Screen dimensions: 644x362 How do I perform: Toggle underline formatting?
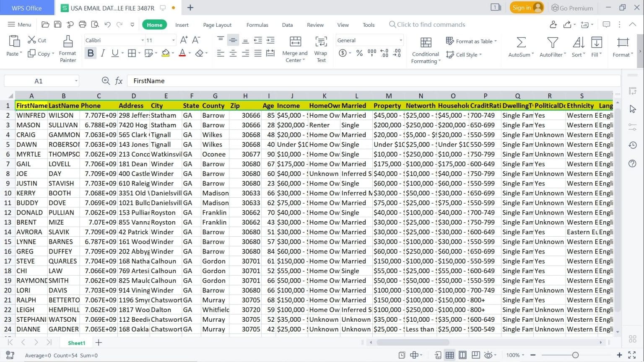click(115, 53)
